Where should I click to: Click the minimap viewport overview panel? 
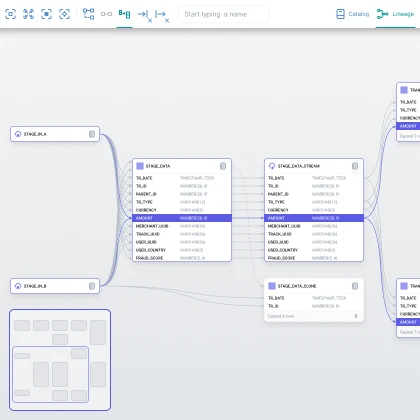click(x=60, y=360)
